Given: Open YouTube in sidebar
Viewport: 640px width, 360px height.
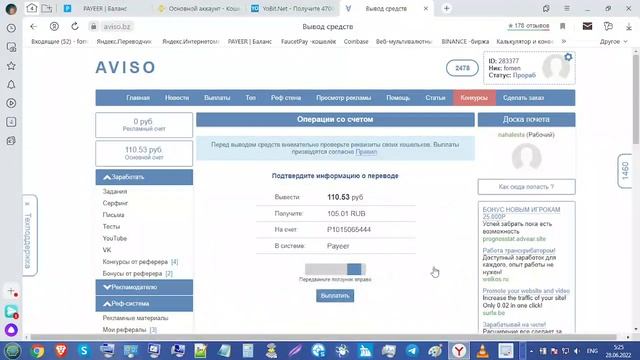Looking at the screenshot, I should point(114,238).
